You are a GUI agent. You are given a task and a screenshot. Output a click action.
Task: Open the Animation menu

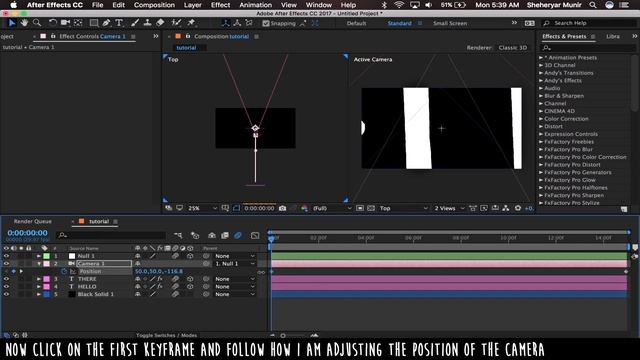[256, 5]
